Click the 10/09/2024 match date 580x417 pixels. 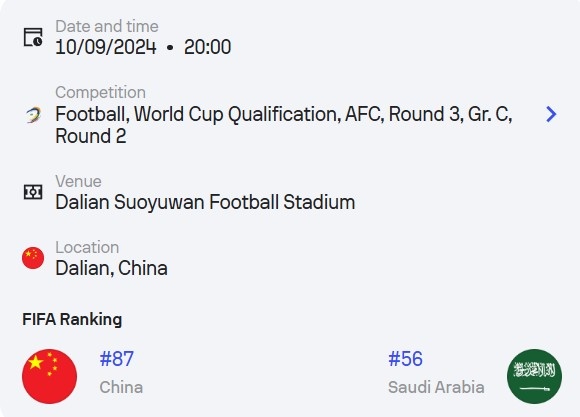coord(106,47)
